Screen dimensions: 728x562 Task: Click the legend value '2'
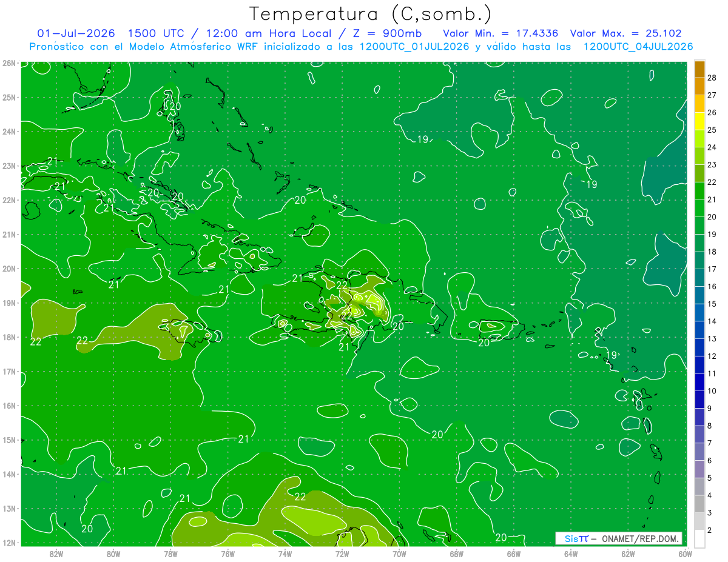point(709,530)
